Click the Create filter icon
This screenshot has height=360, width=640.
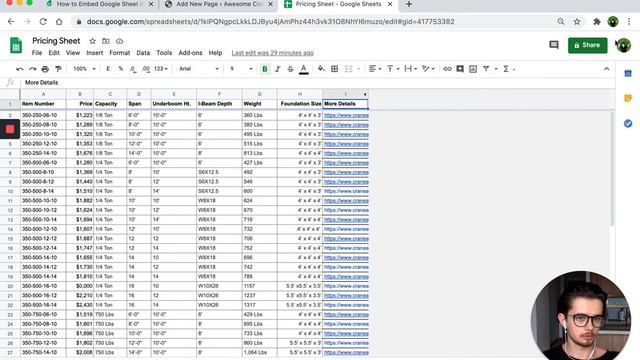tap(486, 69)
